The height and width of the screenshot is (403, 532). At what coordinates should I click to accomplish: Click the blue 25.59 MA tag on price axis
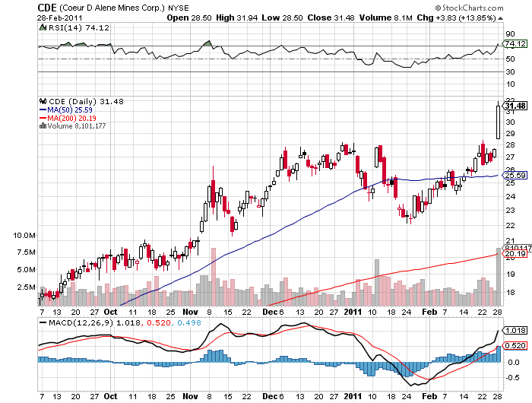(x=515, y=175)
